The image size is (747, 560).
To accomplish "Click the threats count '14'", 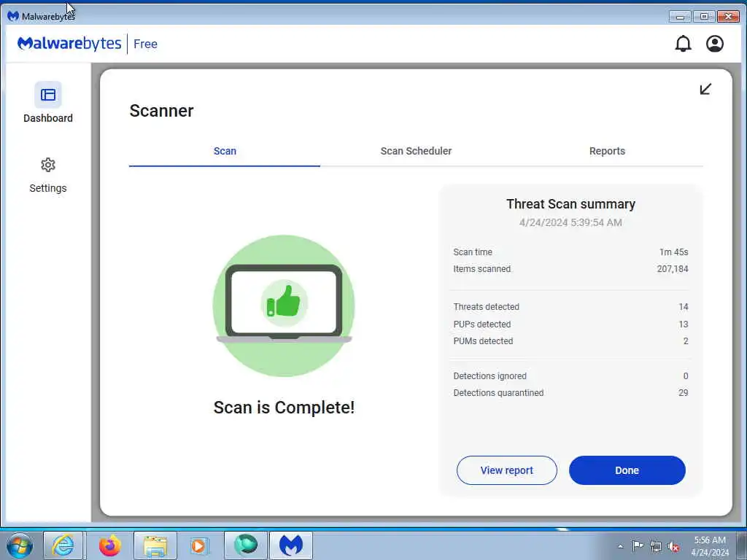I will 683,307.
